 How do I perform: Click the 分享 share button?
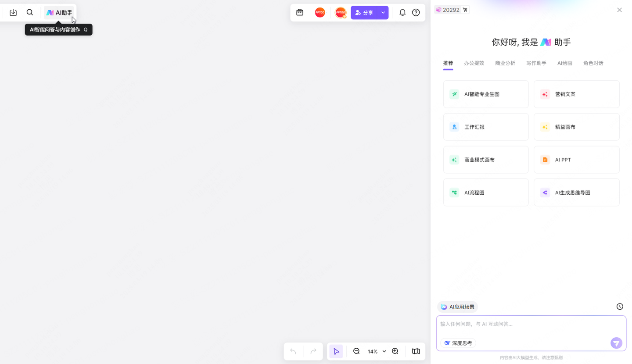364,13
